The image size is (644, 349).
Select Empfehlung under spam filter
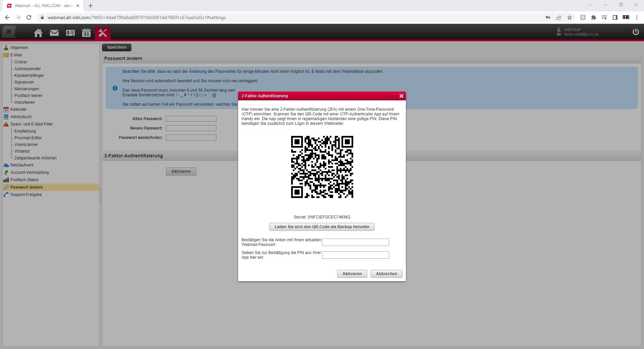pyautogui.click(x=25, y=131)
